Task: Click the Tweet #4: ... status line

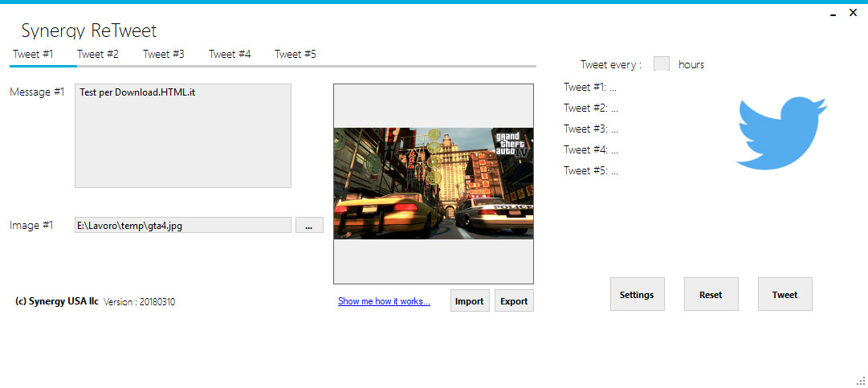Action: click(x=591, y=150)
